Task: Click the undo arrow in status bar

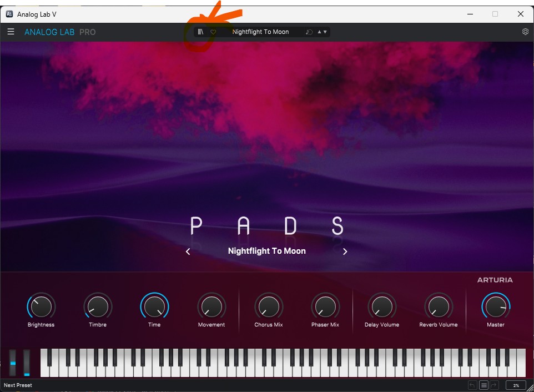Action: click(x=472, y=385)
